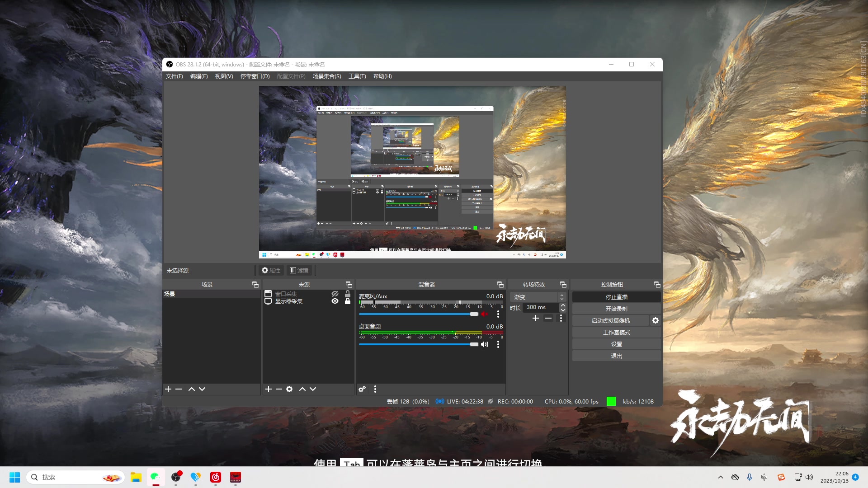Open 文件(F) menu
Screen dimensions: 868x488
tap(174, 76)
